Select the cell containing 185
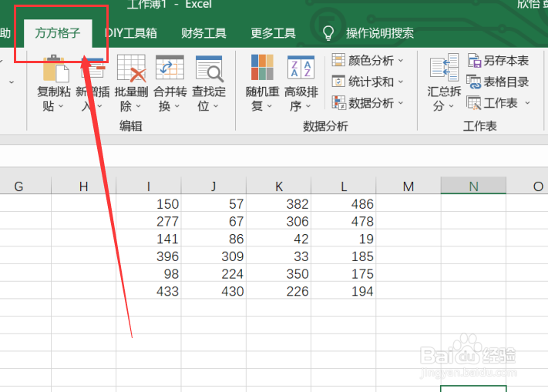Viewport: 548px width, 392px height. (x=344, y=256)
